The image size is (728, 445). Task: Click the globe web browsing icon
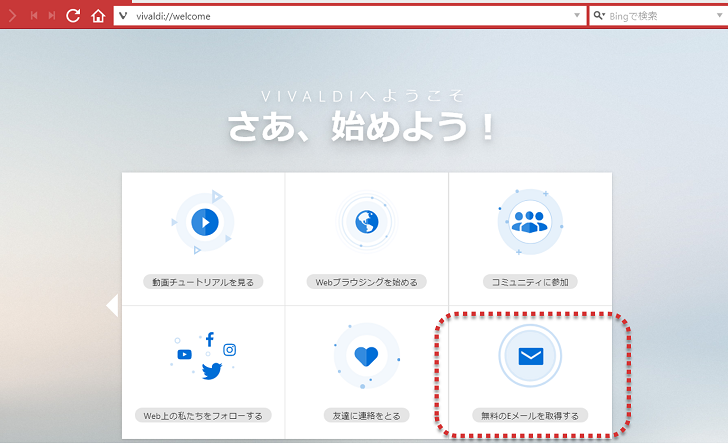[367, 222]
